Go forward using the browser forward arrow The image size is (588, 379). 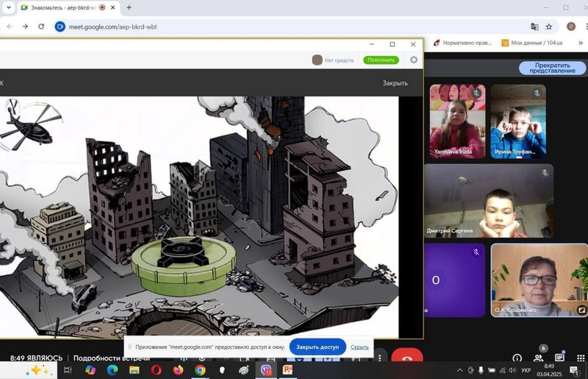(x=25, y=26)
